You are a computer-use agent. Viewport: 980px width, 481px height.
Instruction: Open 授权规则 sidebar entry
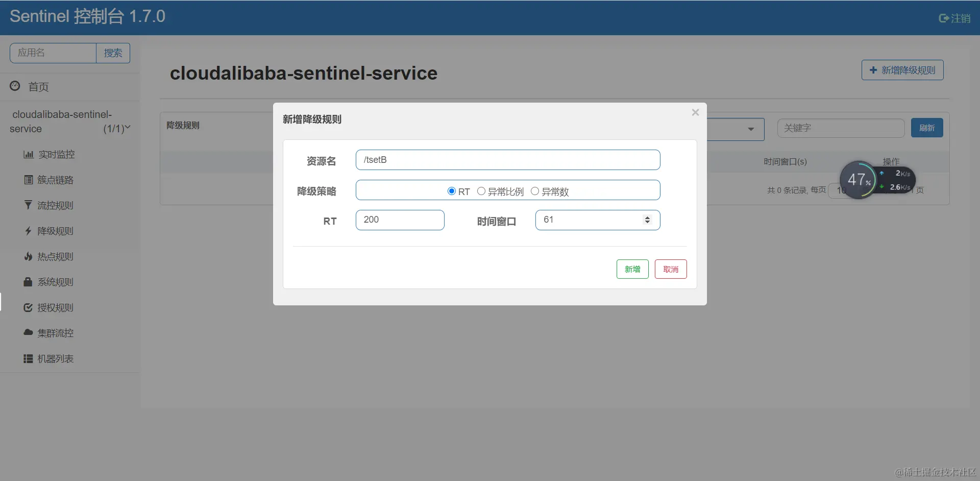point(55,307)
